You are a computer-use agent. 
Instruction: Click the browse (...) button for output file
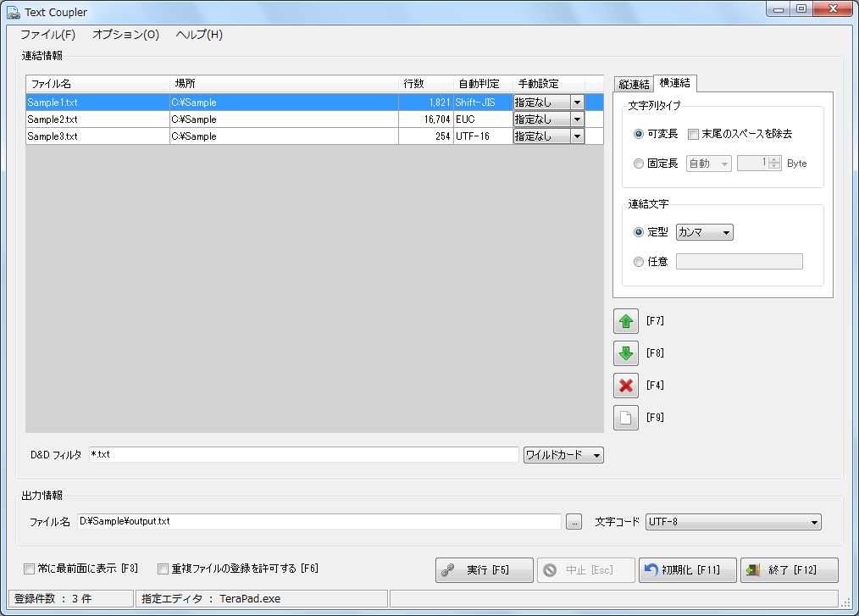pos(574,522)
